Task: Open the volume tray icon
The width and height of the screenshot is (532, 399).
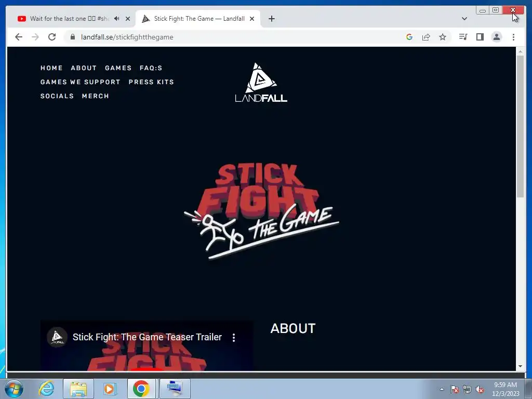Action: point(480,389)
